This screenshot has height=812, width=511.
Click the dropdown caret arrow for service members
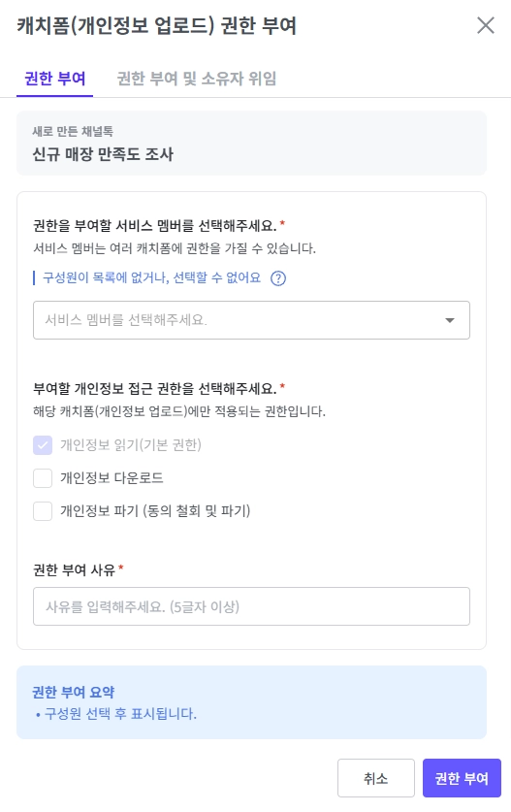coord(450,320)
